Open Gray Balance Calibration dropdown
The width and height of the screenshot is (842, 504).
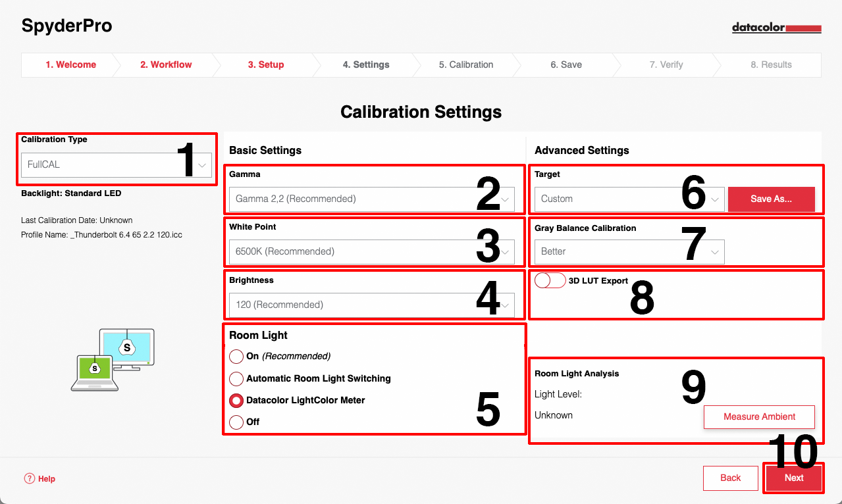pos(629,251)
